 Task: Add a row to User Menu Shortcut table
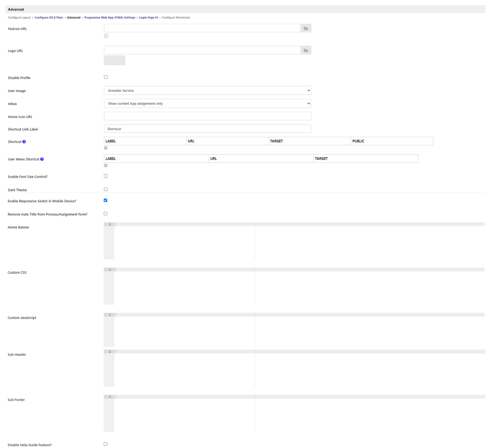(106, 165)
